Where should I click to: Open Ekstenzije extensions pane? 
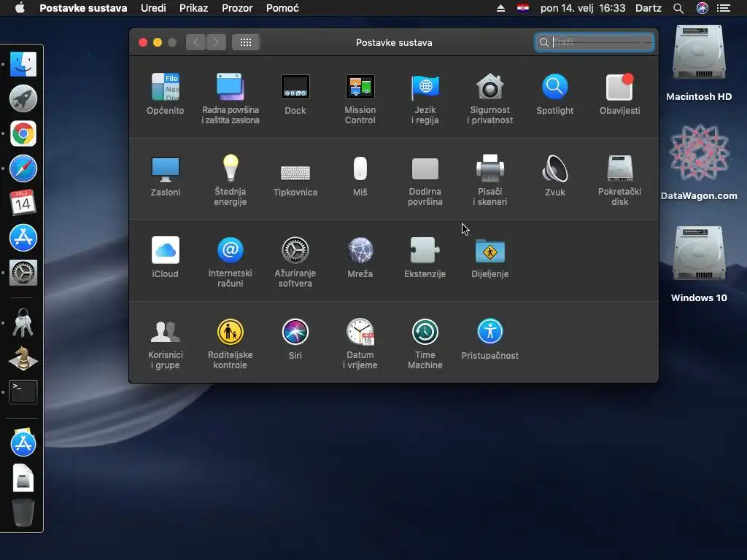point(425,257)
